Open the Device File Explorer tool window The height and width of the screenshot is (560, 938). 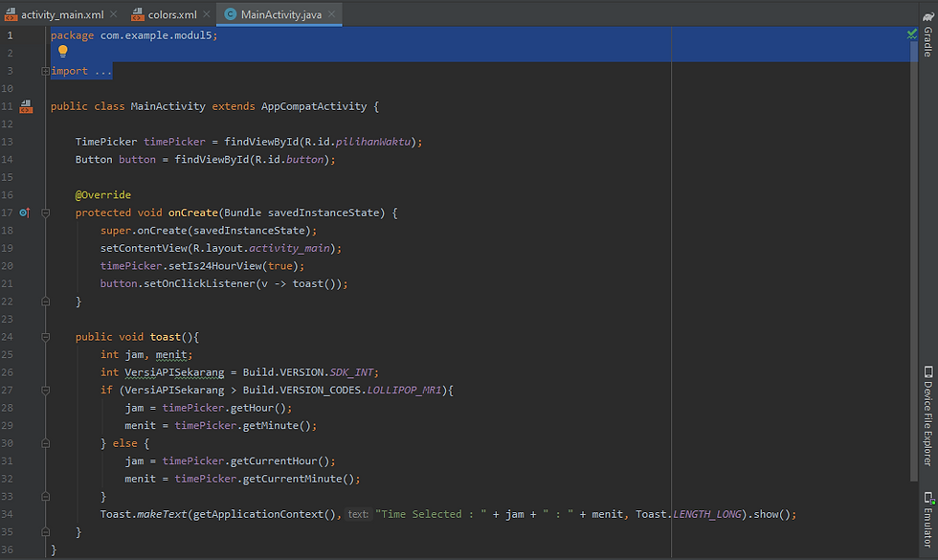point(927,416)
